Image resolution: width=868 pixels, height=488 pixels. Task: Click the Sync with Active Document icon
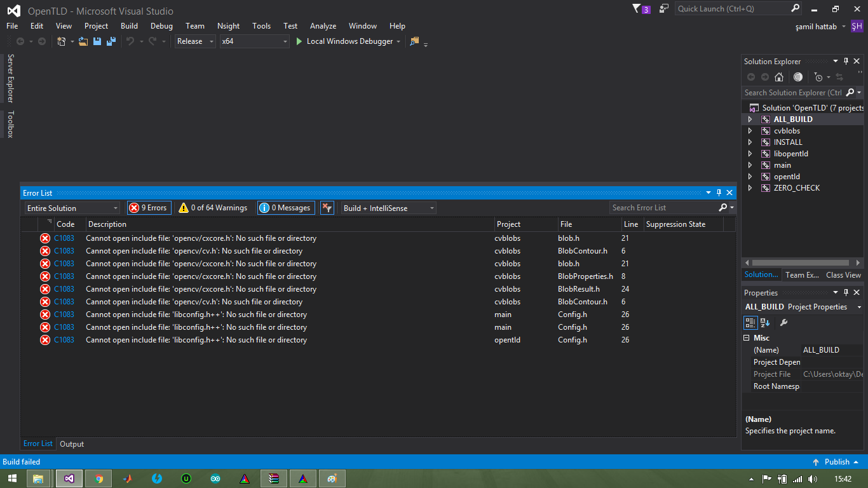click(839, 77)
